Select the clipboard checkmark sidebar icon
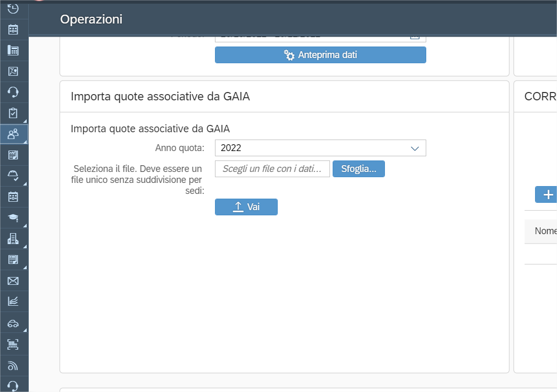Image resolution: width=557 pixels, height=392 pixels. point(13,113)
